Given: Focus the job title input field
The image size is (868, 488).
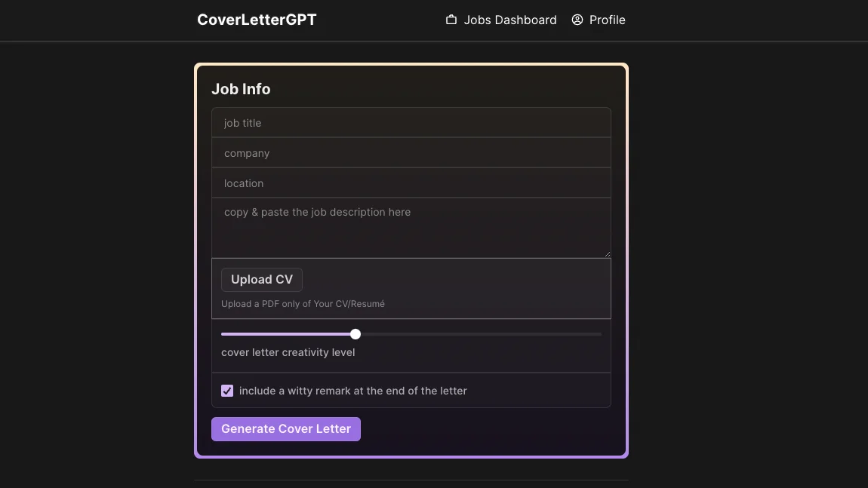Looking at the screenshot, I should tap(411, 122).
